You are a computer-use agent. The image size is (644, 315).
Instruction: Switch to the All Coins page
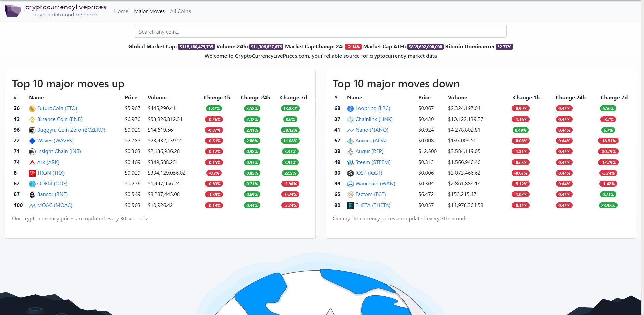[x=180, y=11]
